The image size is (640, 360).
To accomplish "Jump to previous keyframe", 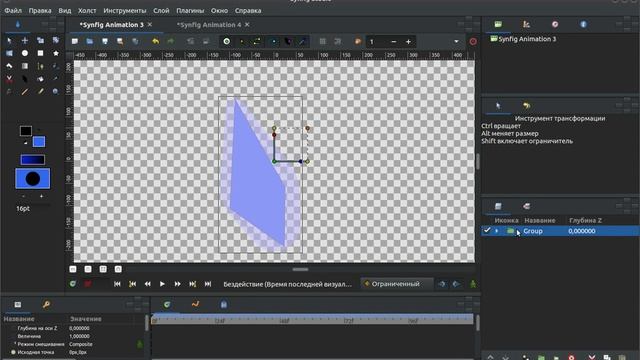I will (x=132, y=284).
